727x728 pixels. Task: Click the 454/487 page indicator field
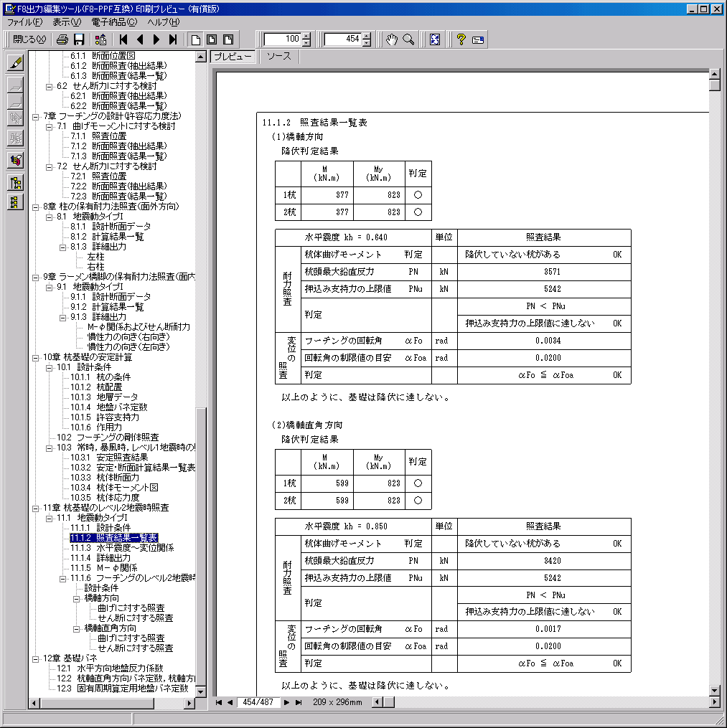[x=258, y=702]
